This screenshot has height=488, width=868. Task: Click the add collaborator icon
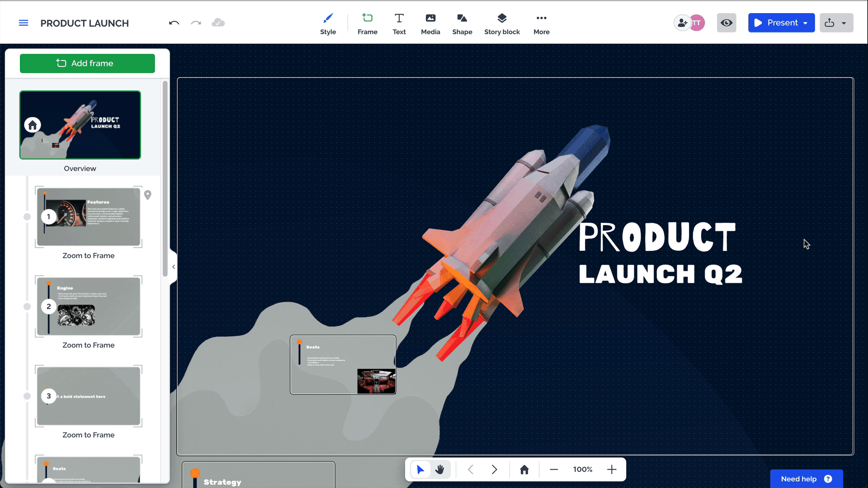pyautogui.click(x=682, y=23)
